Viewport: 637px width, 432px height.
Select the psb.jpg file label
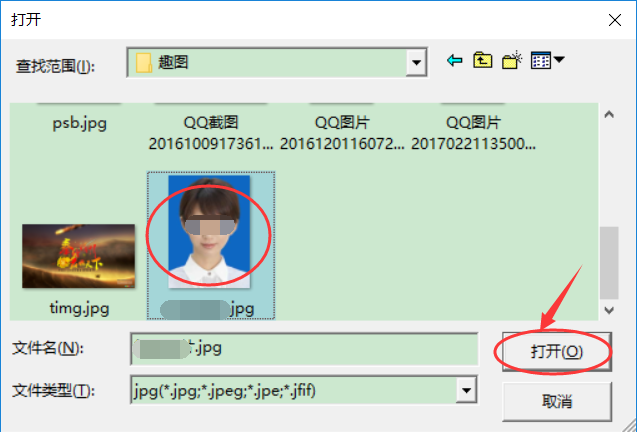80,123
